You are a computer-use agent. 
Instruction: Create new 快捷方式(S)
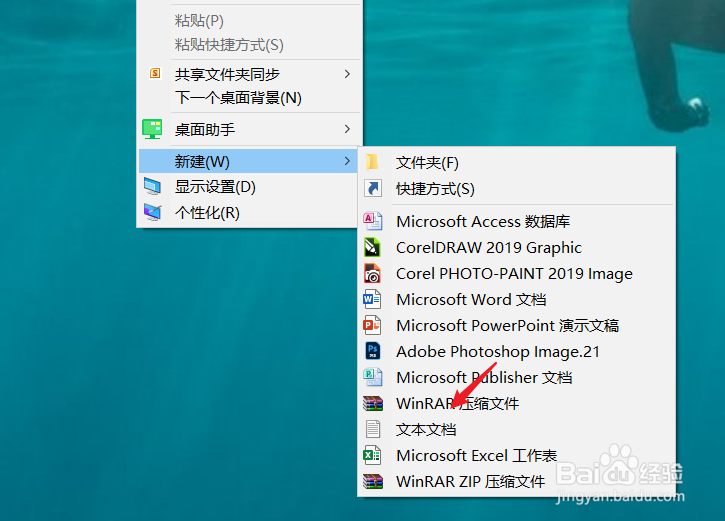pos(516,188)
